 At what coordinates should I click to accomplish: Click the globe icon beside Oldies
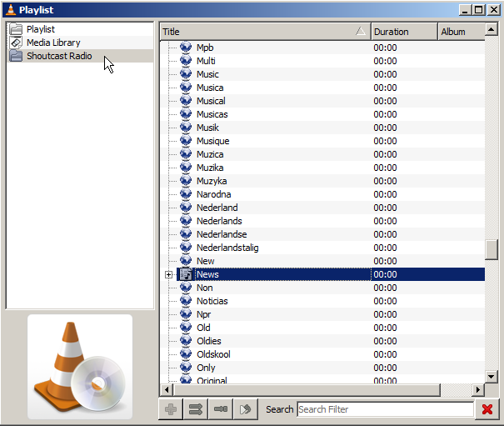(x=187, y=341)
